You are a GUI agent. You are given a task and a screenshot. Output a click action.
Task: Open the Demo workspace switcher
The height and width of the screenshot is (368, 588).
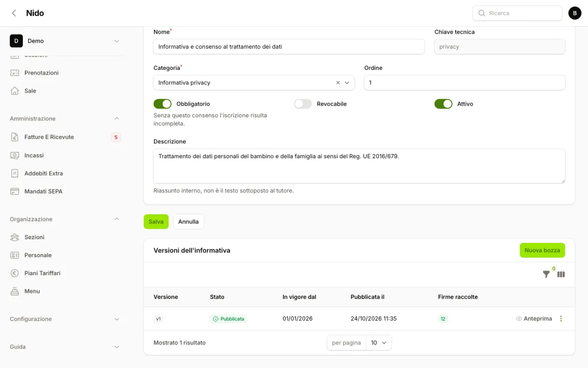pyautogui.click(x=65, y=41)
